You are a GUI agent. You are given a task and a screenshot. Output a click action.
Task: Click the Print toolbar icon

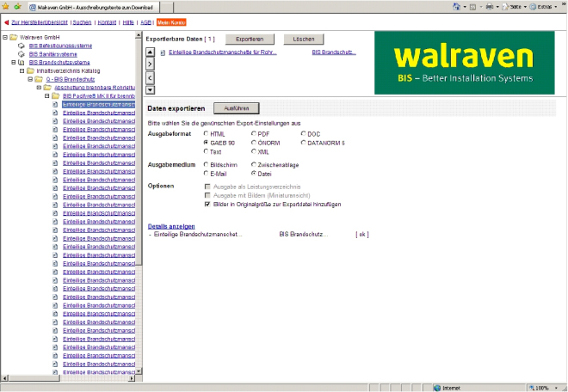[490, 7]
